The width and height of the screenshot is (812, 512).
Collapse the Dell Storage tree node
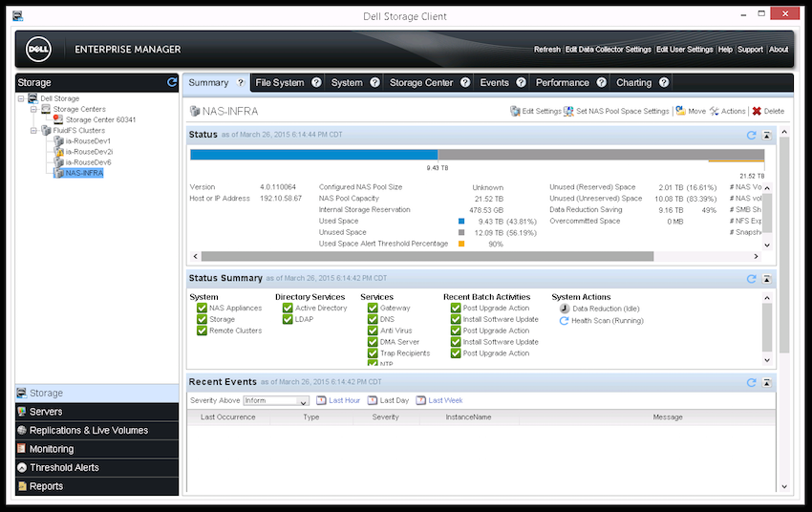coord(21,98)
